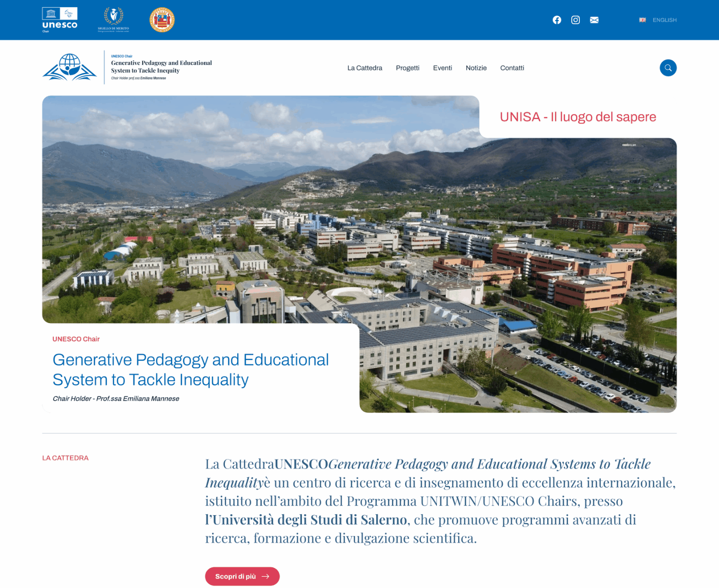This screenshot has height=588, width=719.
Task: Open the Facebook social icon
Action: pos(557,20)
